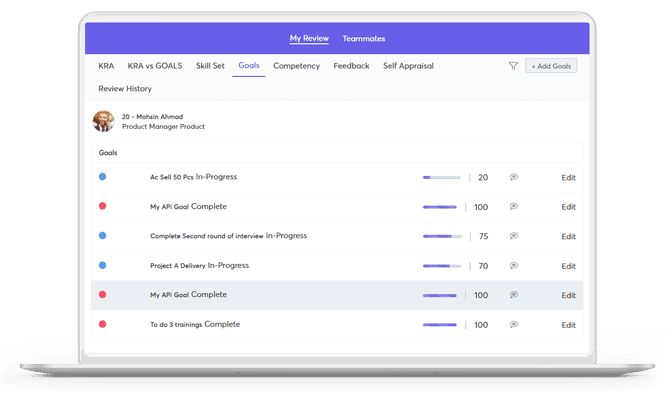Open the Review History tab
This screenshot has height=400, width=672.
pos(125,89)
